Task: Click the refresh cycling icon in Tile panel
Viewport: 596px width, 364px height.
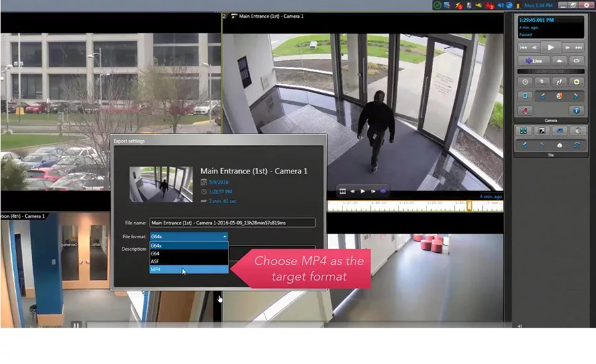Action: click(x=577, y=146)
